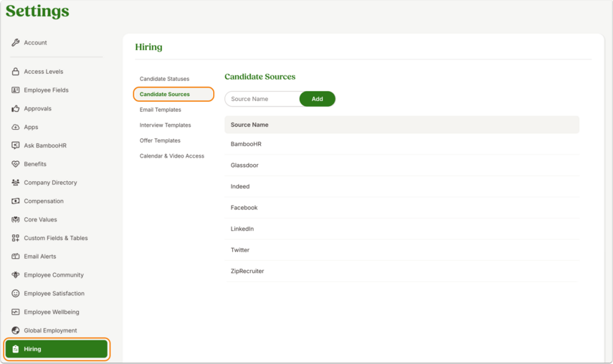The image size is (613, 364).
Task: Select the LinkedIn source row
Action: coord(402,229)
